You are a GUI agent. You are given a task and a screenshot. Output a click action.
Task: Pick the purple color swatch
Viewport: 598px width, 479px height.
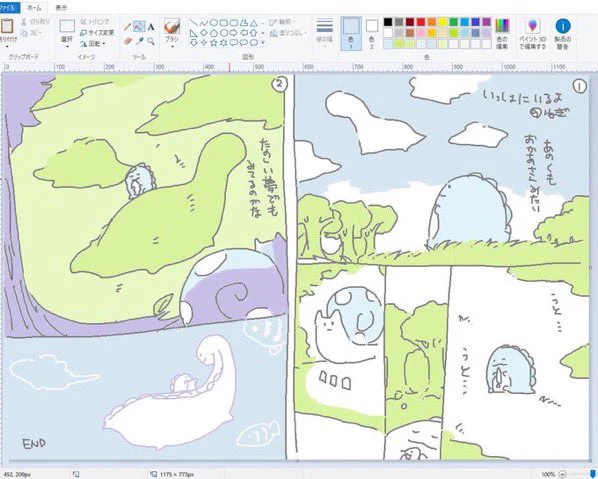tap(487, 22)
